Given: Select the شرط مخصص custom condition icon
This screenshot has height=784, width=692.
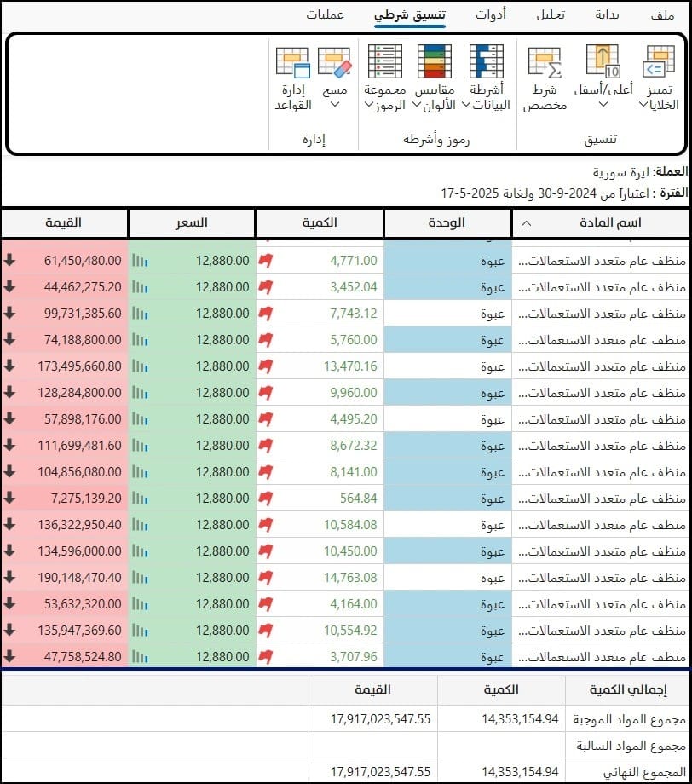Looking at the screenshot, I should [x=545, y=62].
